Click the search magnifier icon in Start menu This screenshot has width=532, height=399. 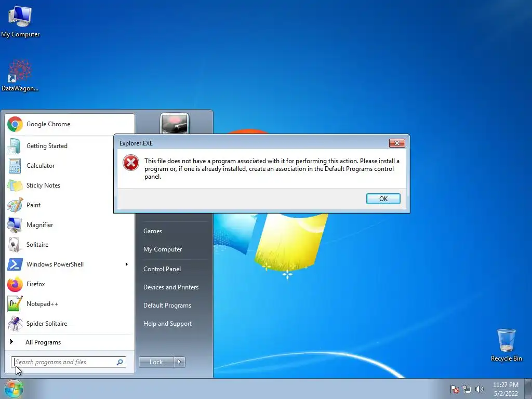point(120,362)
